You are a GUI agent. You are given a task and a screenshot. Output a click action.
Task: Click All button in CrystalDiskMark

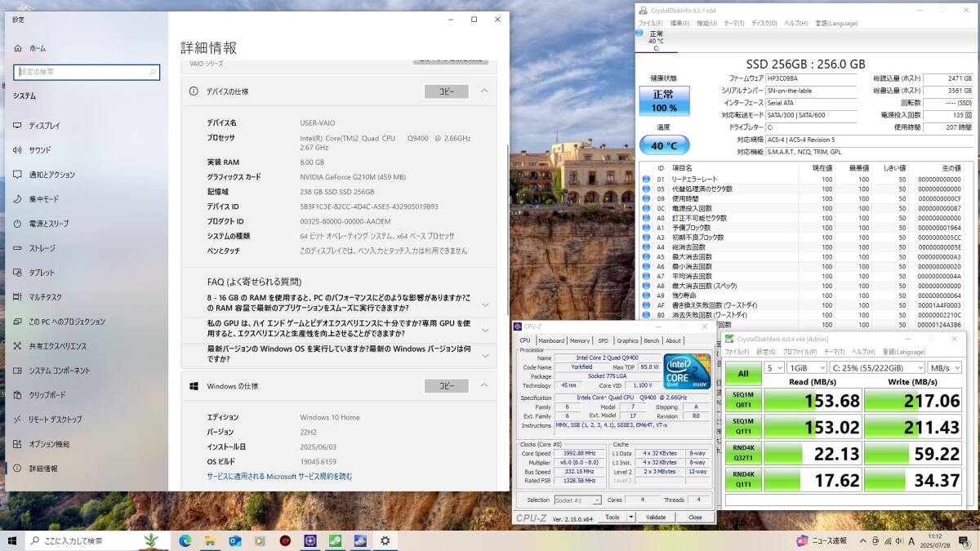pos(743,374)
